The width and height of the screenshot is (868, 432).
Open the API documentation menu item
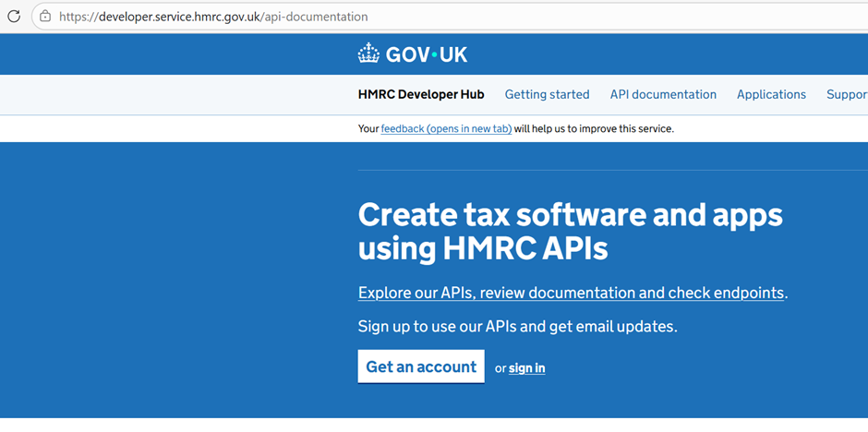pyautogui.click(x=663, y=94)
